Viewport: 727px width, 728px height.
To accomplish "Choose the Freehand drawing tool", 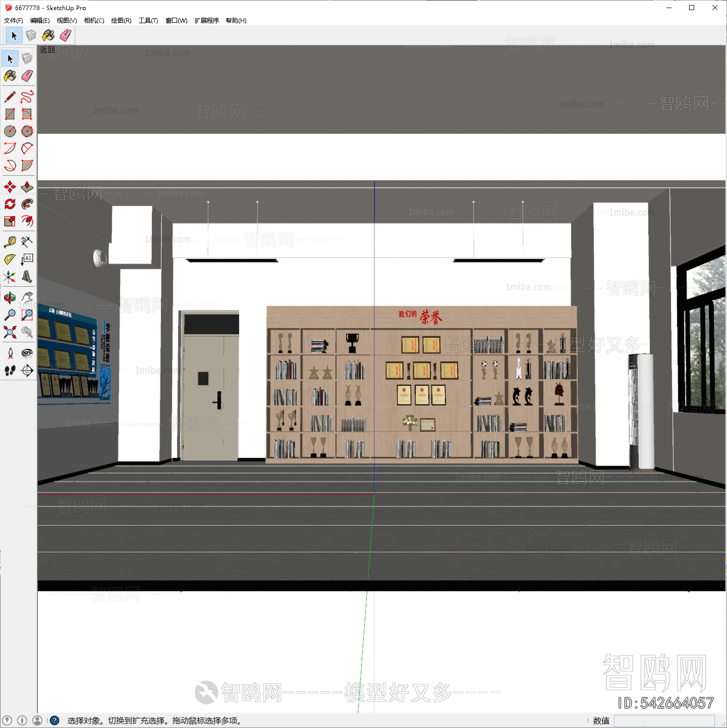I will tap(27, 97).
